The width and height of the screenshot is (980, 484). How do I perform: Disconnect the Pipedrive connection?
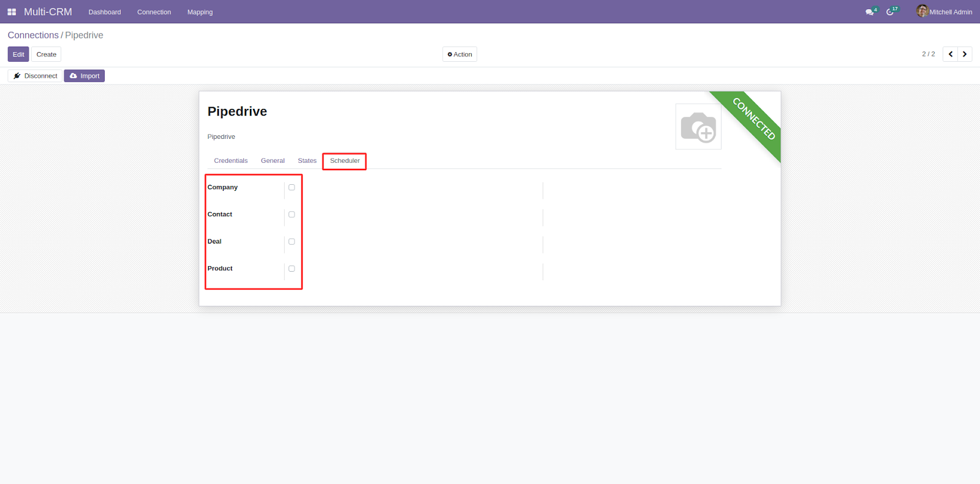35,76
